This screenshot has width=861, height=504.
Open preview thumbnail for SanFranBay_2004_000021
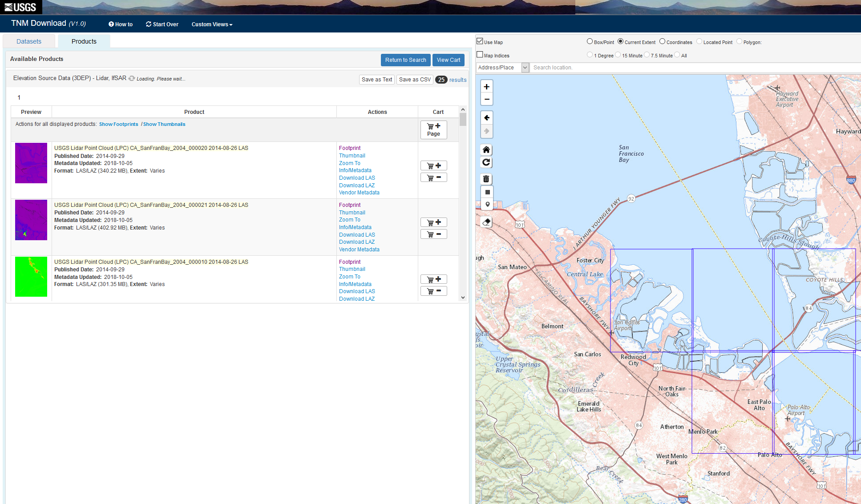coord(31,220)
